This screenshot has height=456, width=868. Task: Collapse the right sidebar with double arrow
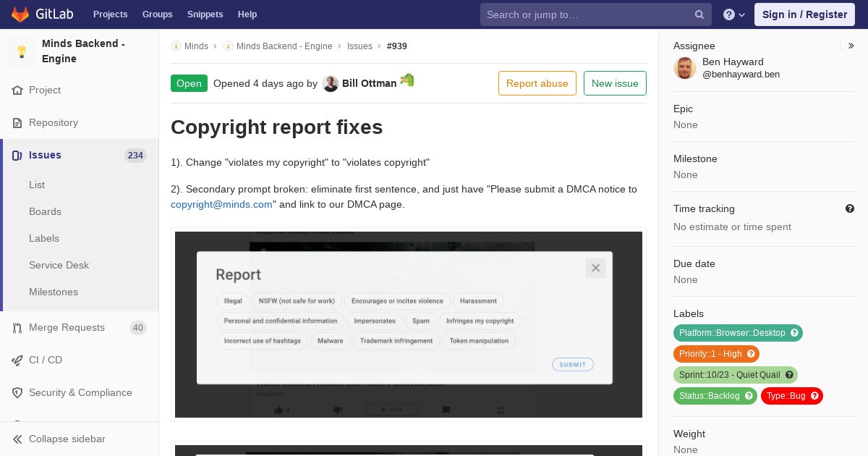[851, 46]
